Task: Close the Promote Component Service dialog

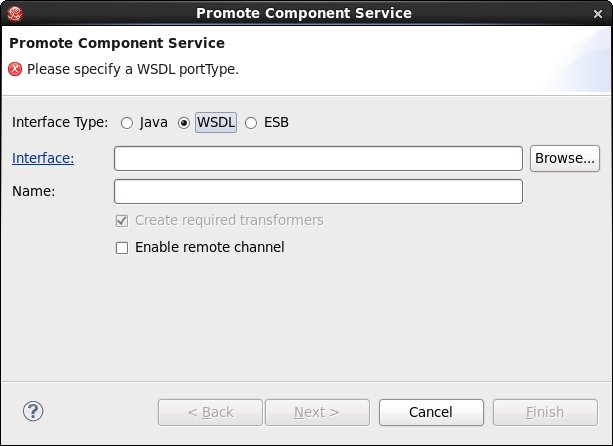Action: (598, 14)
